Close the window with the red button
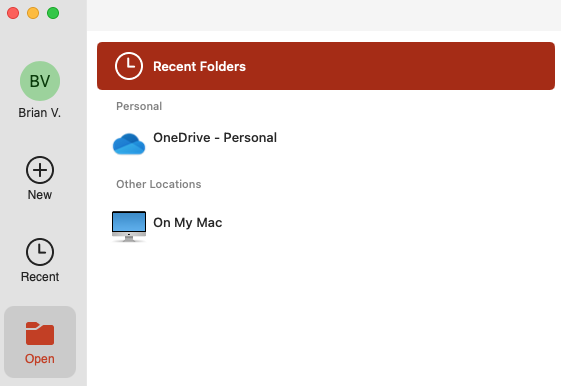561x386 pixels. click(x=13, y=13)
